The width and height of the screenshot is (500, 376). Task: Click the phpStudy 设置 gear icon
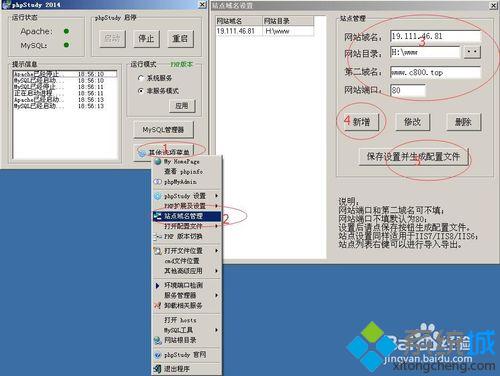point(158,196)
